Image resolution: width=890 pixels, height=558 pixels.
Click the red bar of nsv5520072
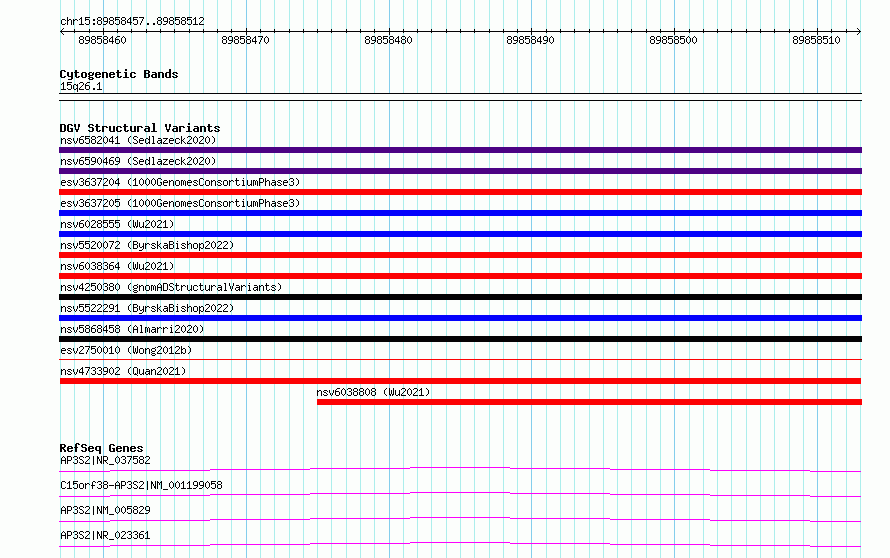tap(460, 255)
